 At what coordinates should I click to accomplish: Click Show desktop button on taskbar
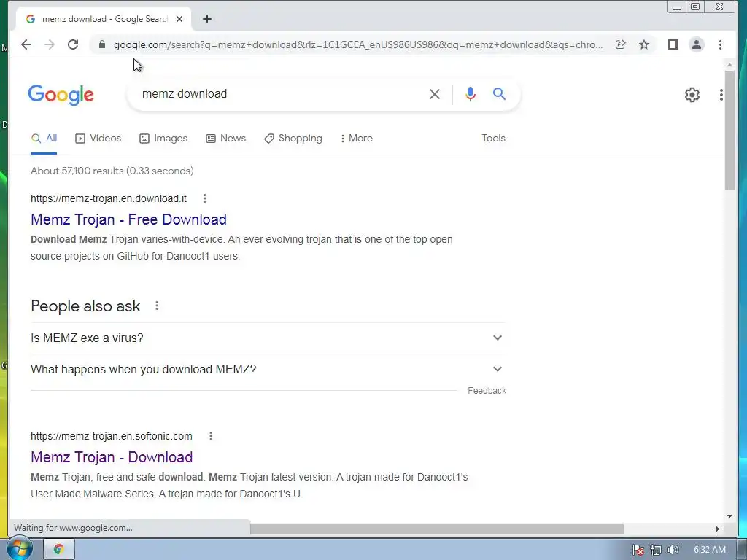pyautogui.click(x=742, y=550)
